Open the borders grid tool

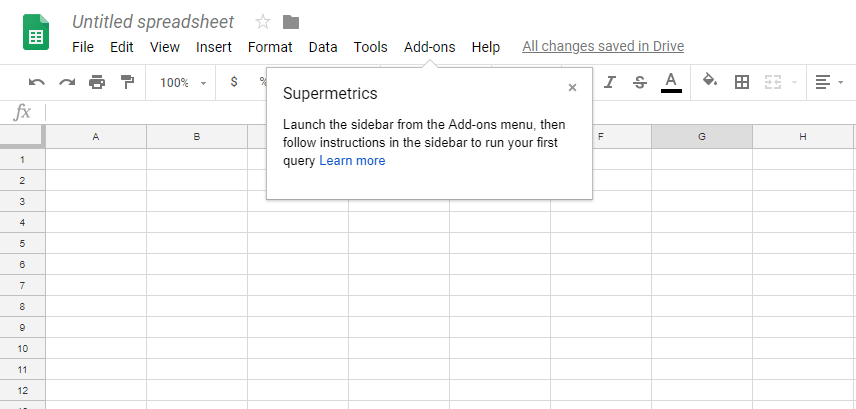click(x=742, y=82)
